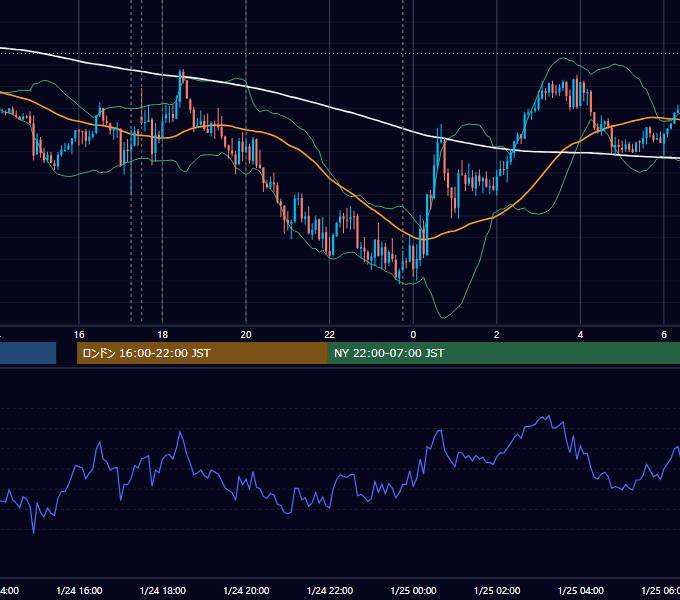Click the 1/24 16:00 indicator axis label
Viewport: 680px width, 600px height.
(x=79, y=590)
